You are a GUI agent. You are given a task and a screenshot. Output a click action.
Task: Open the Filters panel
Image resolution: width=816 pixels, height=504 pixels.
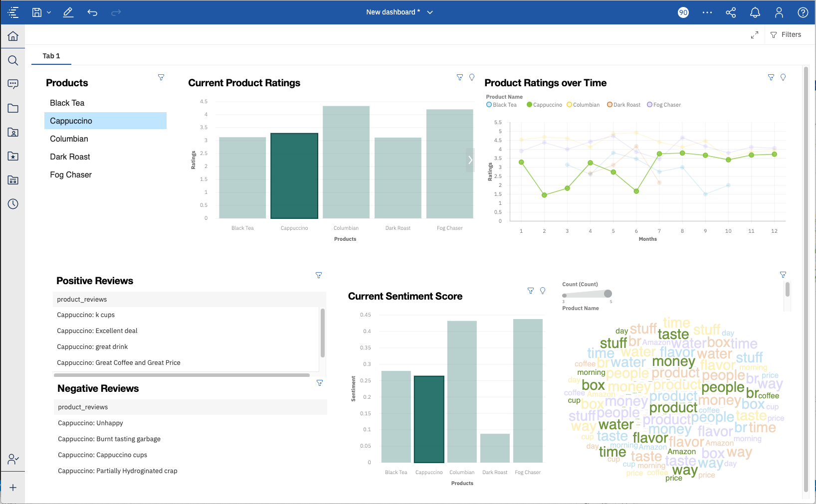point(786,34)
